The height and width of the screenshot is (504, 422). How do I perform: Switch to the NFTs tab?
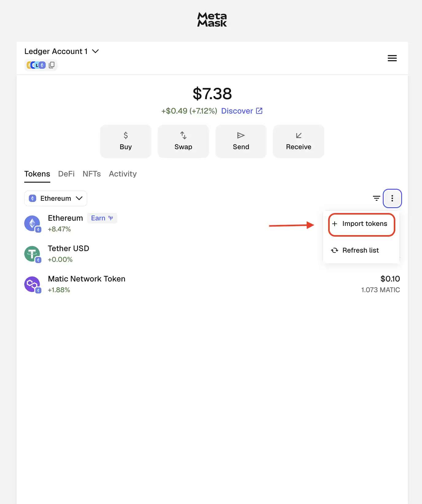(92, 174)
